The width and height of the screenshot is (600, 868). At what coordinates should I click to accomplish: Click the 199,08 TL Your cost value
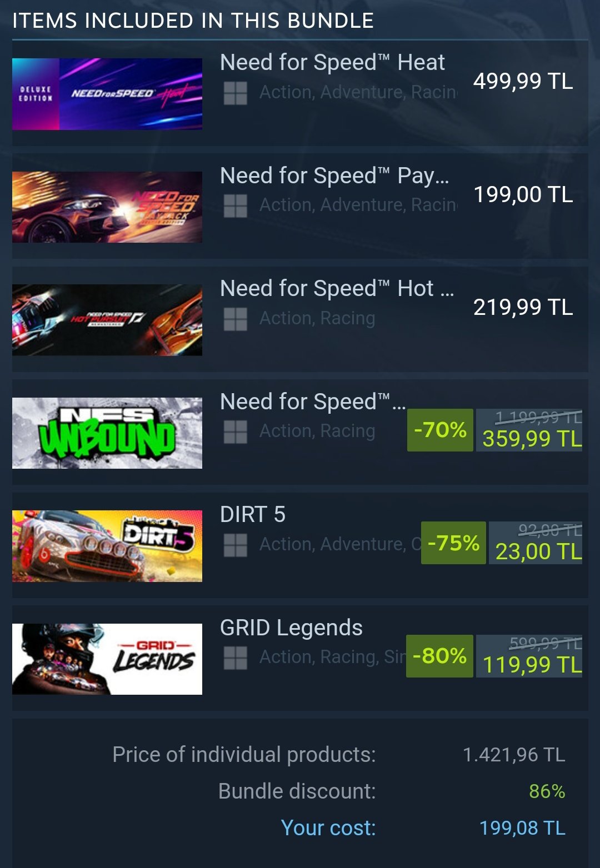pyautogui.click(x=522, y=828)
